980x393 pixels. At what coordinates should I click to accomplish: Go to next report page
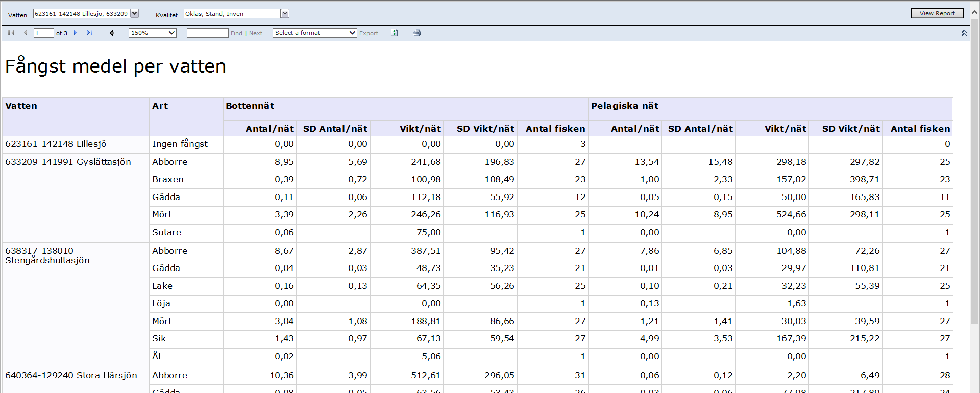(x=76, y=33)
